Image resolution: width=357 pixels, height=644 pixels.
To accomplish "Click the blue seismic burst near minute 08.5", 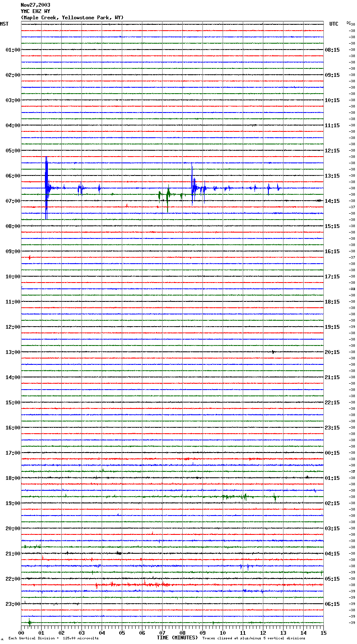I will pos(193,185).
